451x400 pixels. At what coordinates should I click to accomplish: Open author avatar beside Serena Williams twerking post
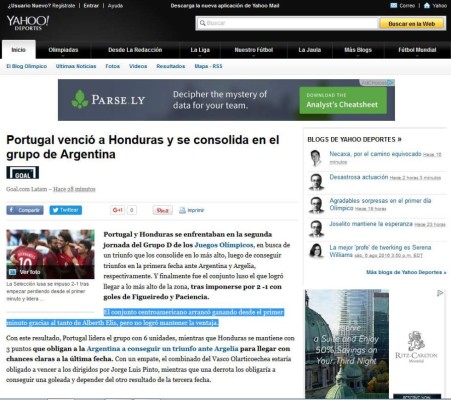(x=316, y=252)
